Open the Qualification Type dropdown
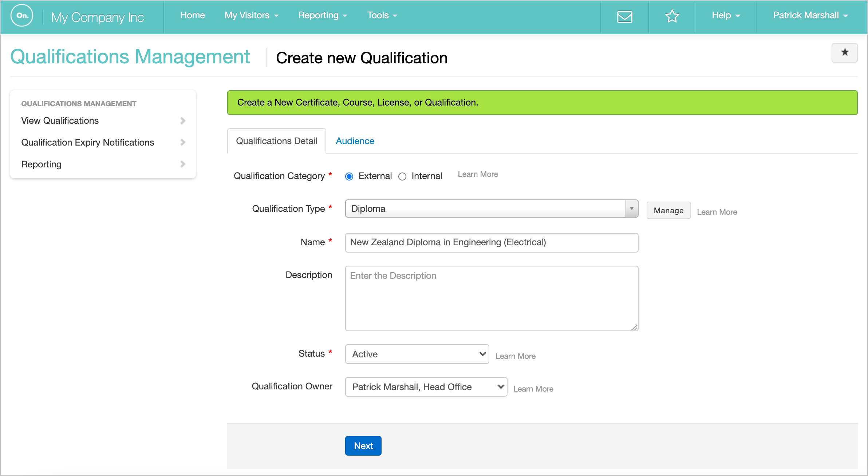This screenshot has height=476, width=868. point(631,209)
